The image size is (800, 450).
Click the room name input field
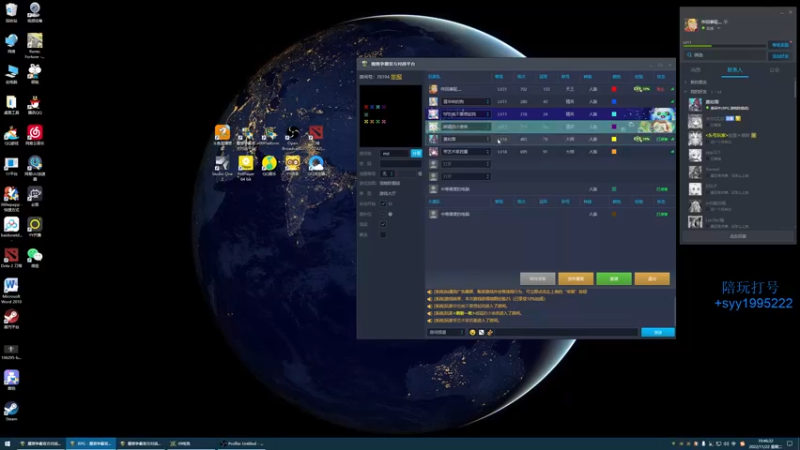pyautogui.click(x=395, y=153)
